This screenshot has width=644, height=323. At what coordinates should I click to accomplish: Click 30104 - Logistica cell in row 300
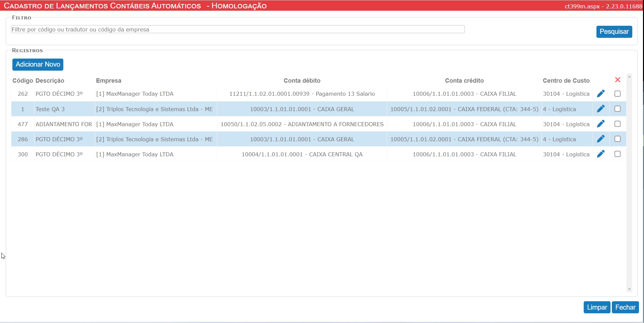coord(566,154)
